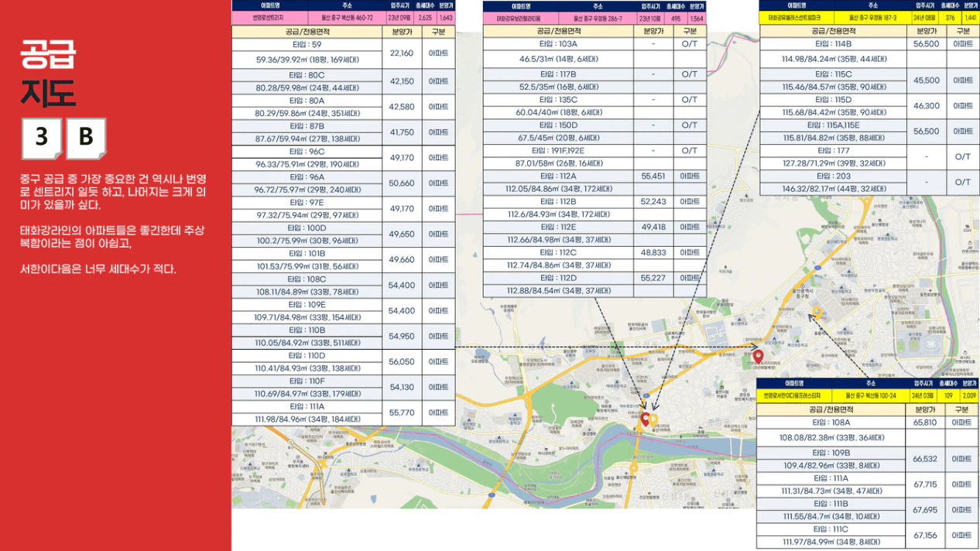Screen dimensions: 980x551
Task: Click the 타입 : 87B row
Action: [306, 125]
